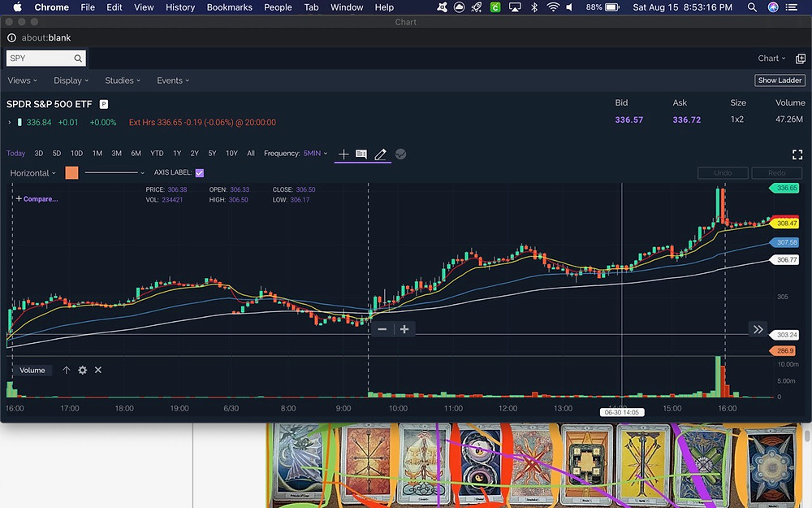Click the green C icon in menu bar
Viewport: 812px width, 508px height.
click(495, 7)
